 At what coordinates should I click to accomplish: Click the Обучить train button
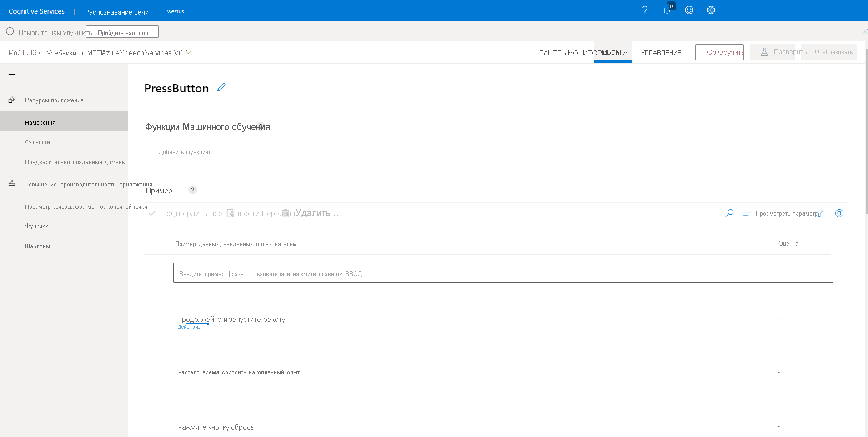tap(719, 52)
